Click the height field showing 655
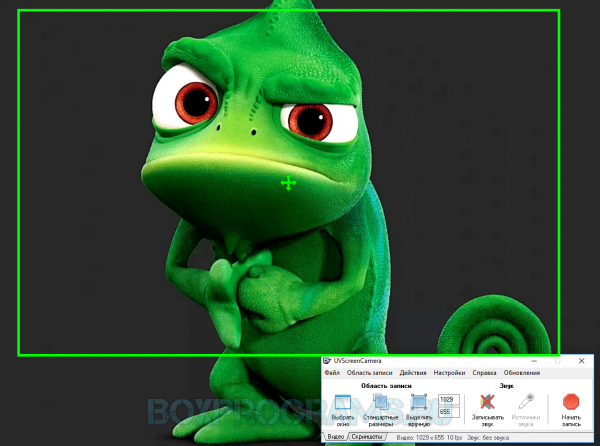 [449, 412]
